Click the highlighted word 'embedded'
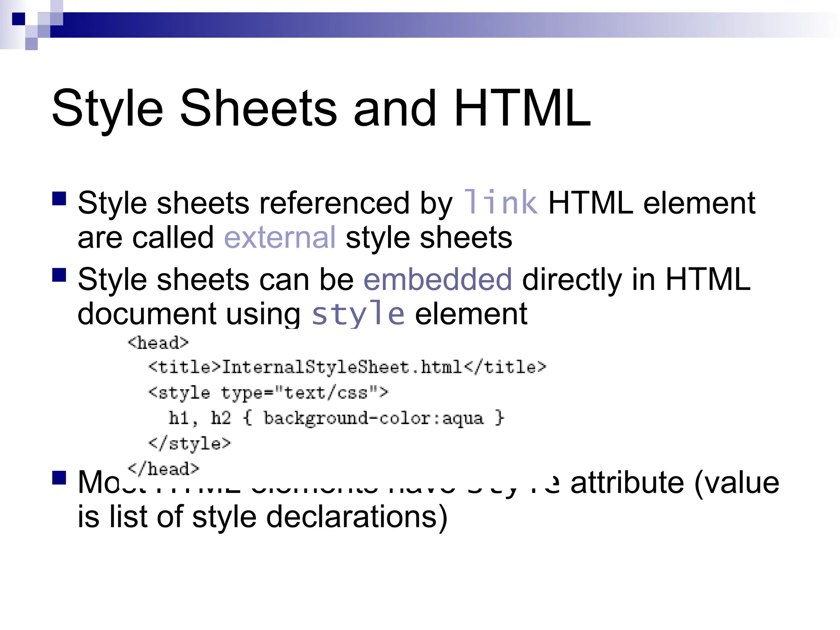 coord(438,279)
